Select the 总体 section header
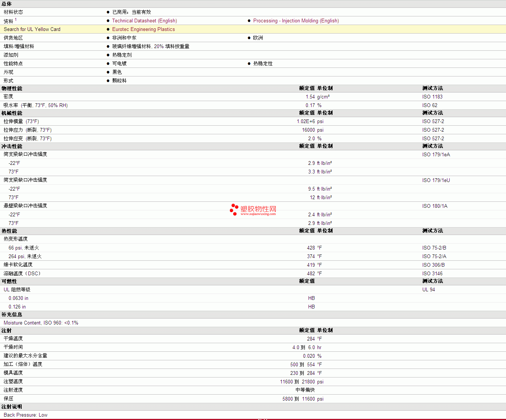 (x=7, y=4)
